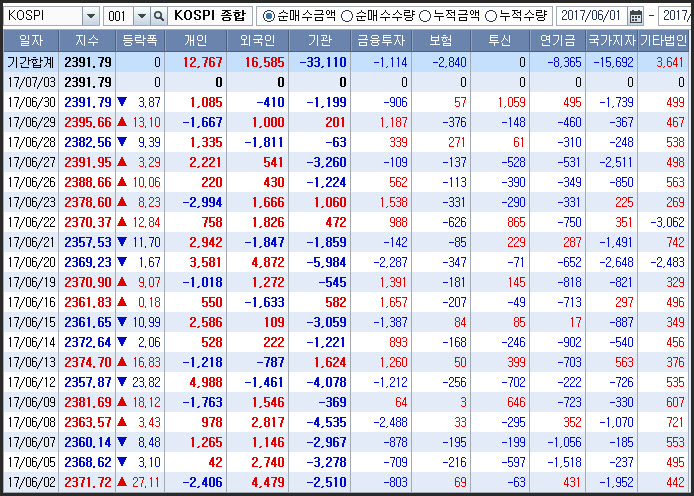694x496 pixels.
Task: Click the magnifier search icon
Action: point(158,16)
